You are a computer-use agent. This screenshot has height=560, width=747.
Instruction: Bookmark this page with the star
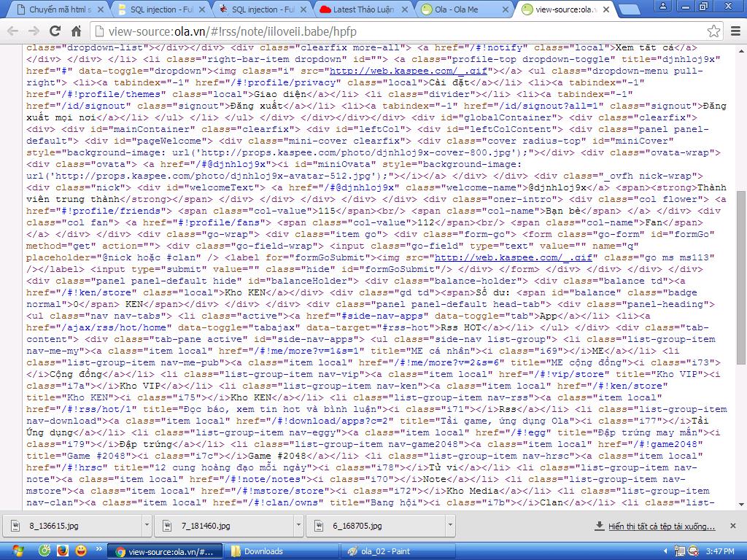coord(713,31)
